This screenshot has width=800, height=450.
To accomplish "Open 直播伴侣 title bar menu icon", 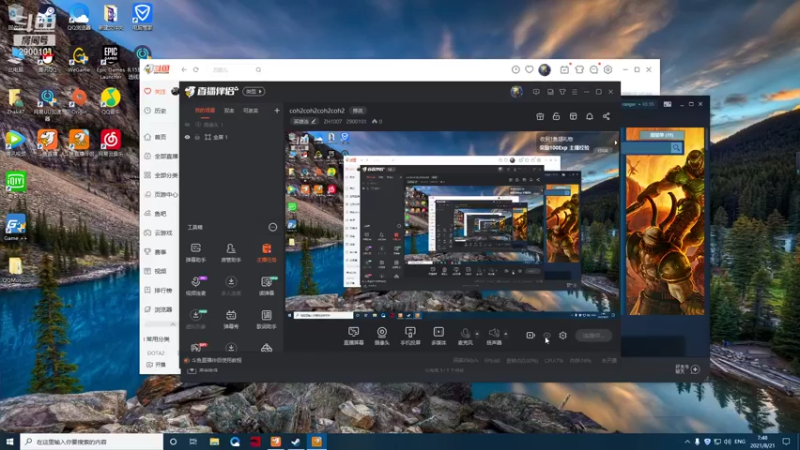I will pyautogui.click(x=574, y=92).
